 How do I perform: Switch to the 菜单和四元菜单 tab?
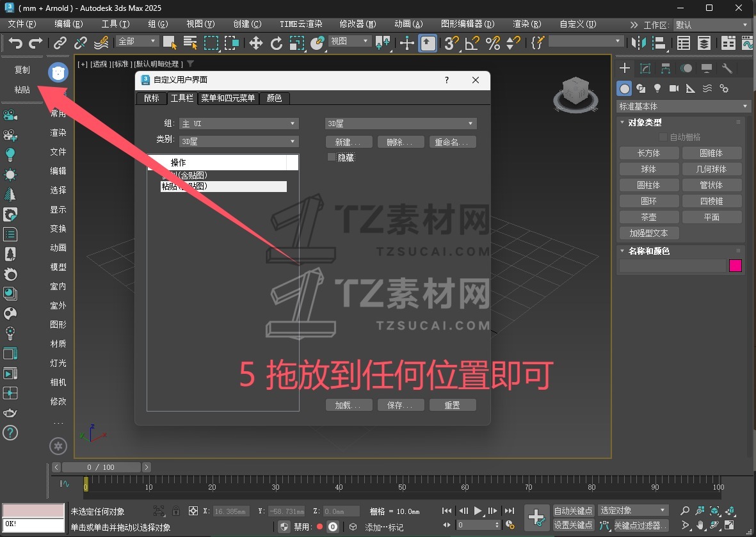[228, 99]
